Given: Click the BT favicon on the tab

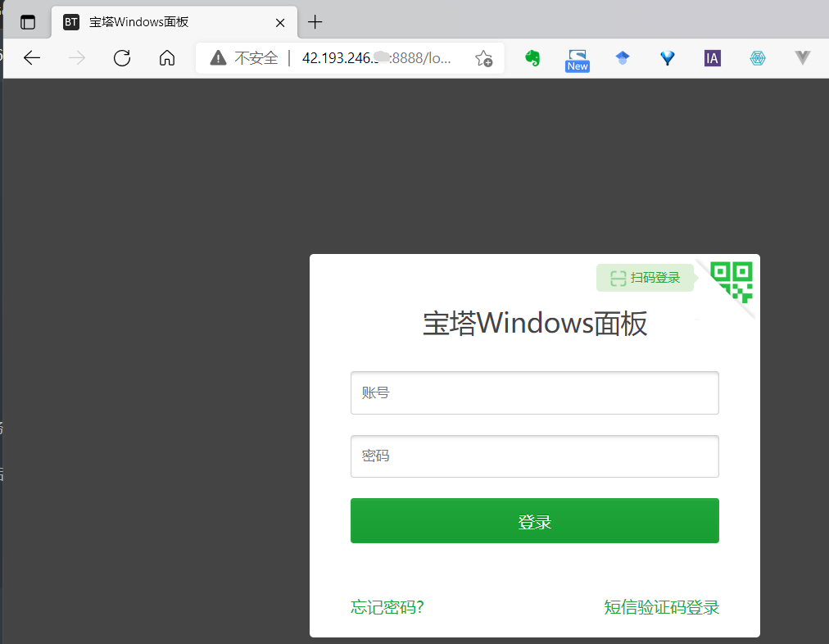Looking at the screenshot, I should pos(70,22).
